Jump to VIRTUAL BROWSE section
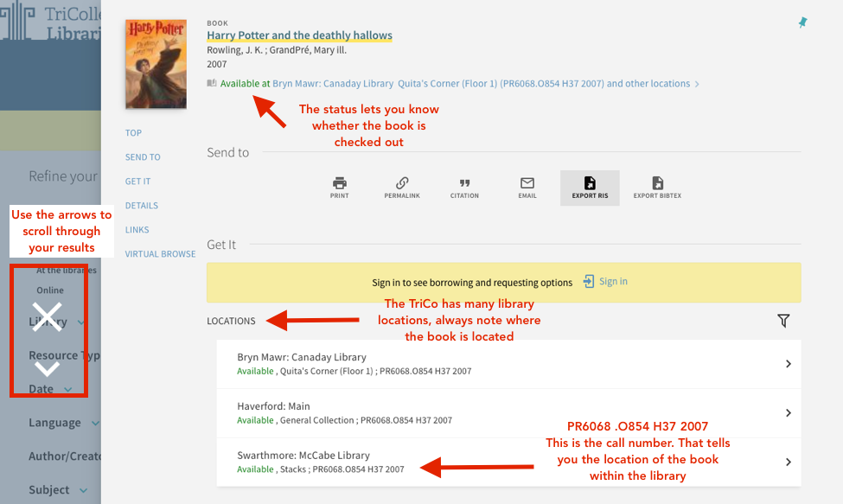The image size is (843, 504). (x=160, y=253)
